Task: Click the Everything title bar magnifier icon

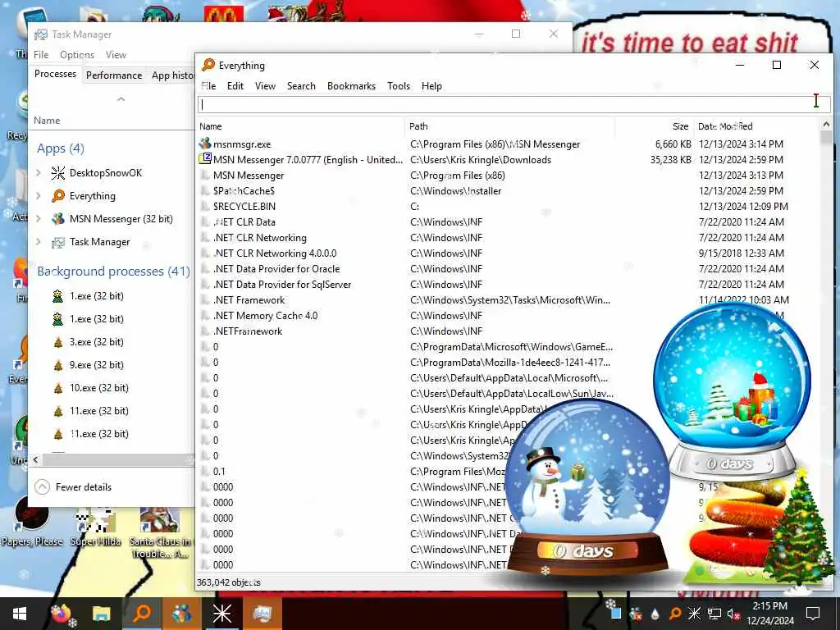Action: [208, 66]
